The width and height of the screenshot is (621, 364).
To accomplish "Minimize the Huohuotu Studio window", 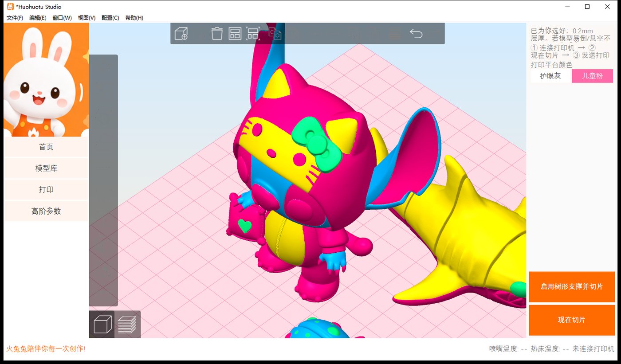I will coord(567,7).
